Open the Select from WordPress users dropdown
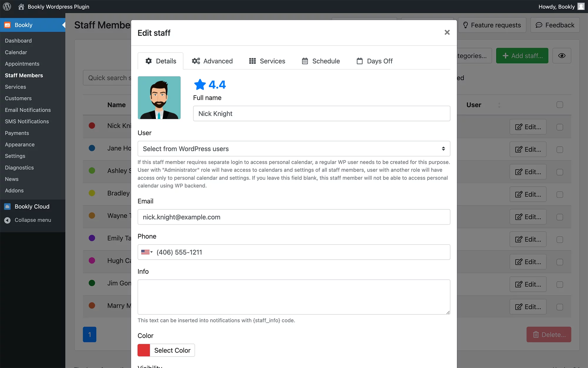The width and height of the screenshot is (588, 368). coord(294,149)
